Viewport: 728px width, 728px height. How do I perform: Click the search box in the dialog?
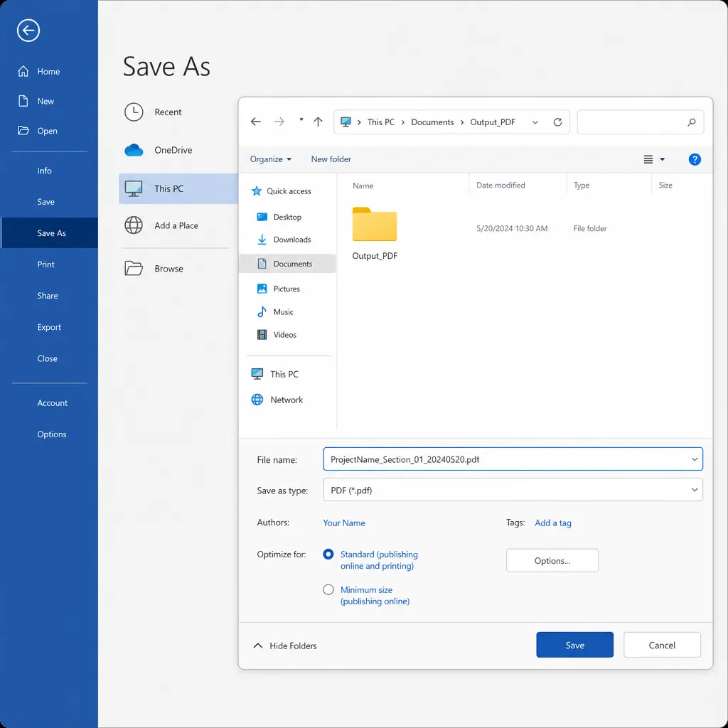(641, 122)
